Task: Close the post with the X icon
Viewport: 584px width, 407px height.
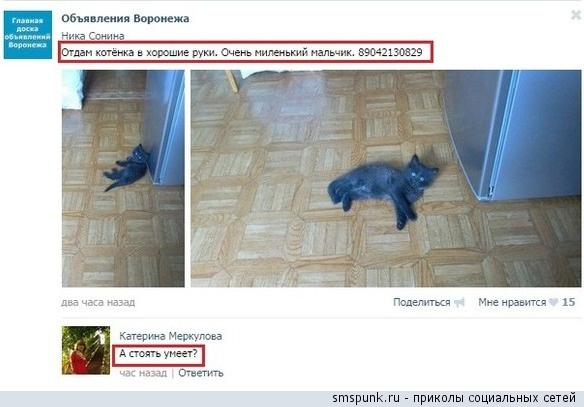Action: (576, 15)
